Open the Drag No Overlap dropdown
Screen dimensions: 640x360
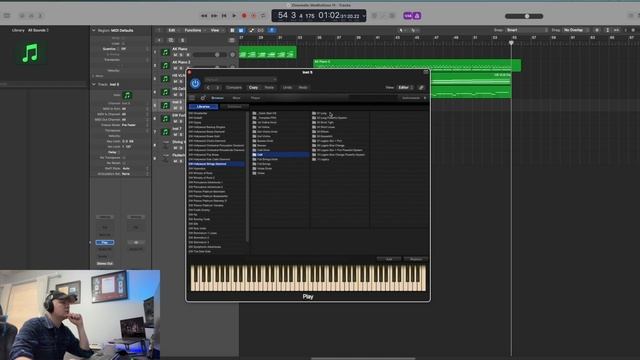[576, 30]
